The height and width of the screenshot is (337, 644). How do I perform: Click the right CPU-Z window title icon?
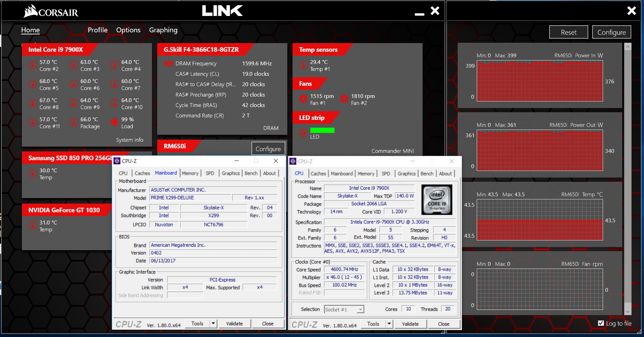click(293, 161)
